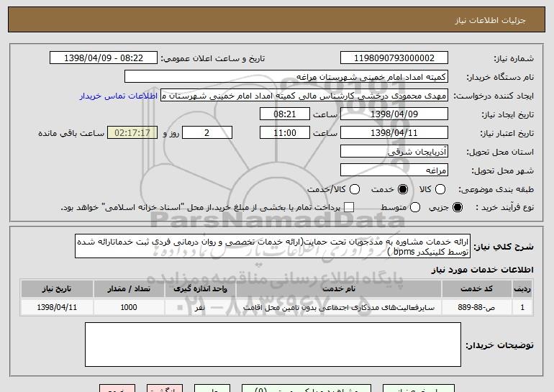Choose the کالا/خدمت radio option

354,189
